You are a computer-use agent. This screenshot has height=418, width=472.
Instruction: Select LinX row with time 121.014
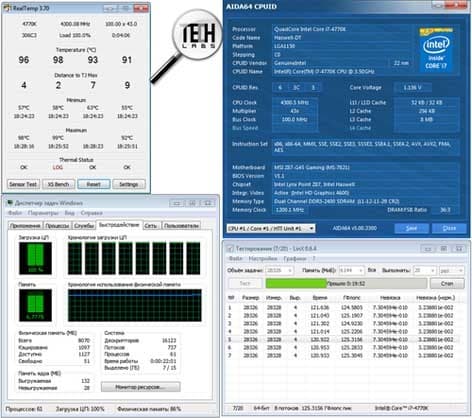click(x=344, y=331)
